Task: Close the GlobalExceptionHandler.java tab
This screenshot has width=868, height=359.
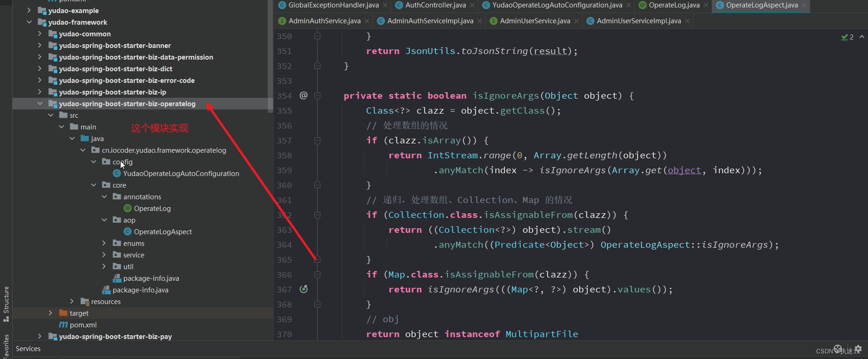Action: [x=385, y=5]
